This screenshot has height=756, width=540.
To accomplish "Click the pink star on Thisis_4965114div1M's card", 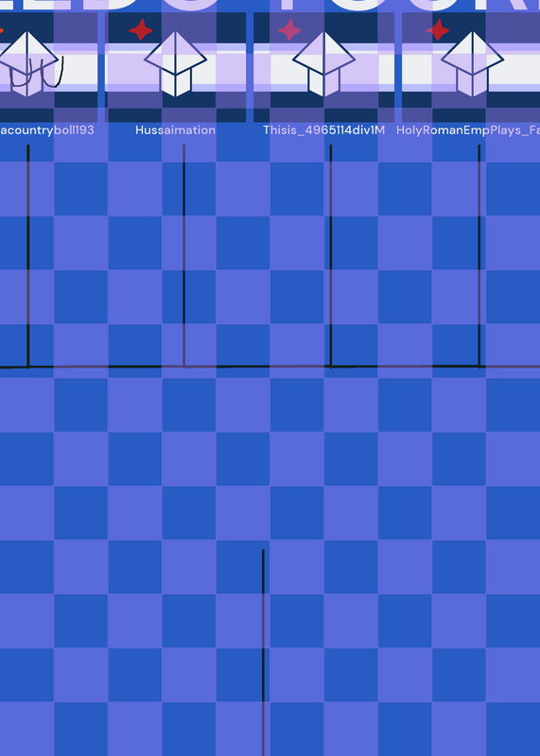I will tap(289, 29).
